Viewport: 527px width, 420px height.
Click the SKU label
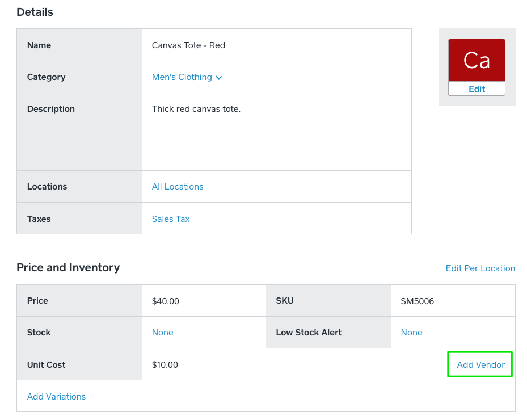click(285, 301)
